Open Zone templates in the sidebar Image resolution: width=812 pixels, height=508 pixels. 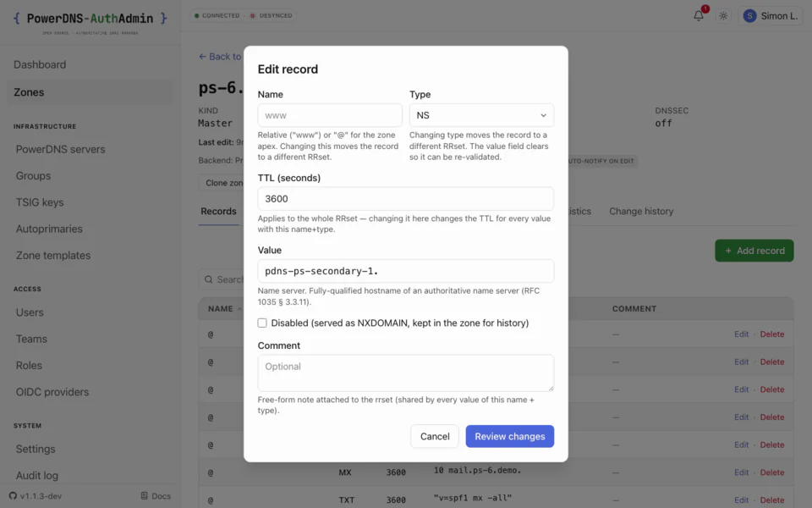pos(52,255)
